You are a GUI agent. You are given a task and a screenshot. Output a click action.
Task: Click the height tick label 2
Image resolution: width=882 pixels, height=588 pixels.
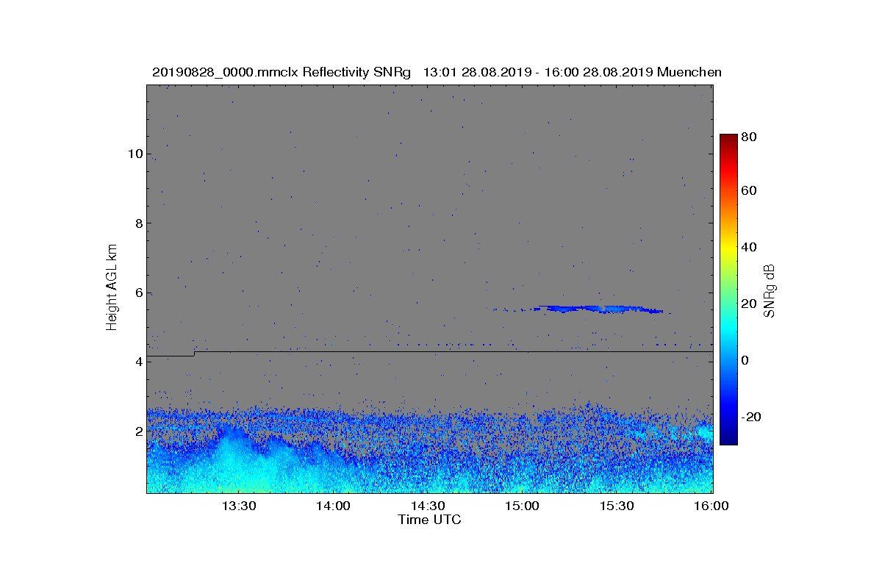(x=138, y=431)
